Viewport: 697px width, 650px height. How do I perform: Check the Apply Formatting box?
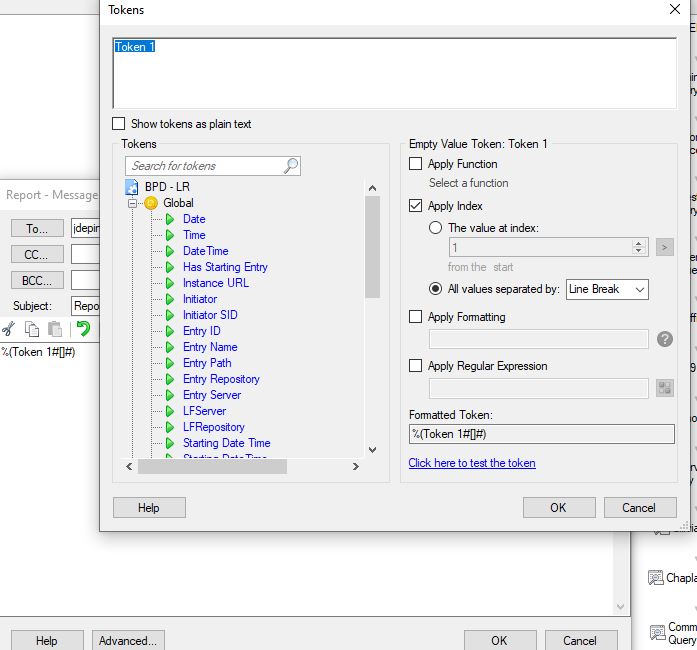[415, 317]
